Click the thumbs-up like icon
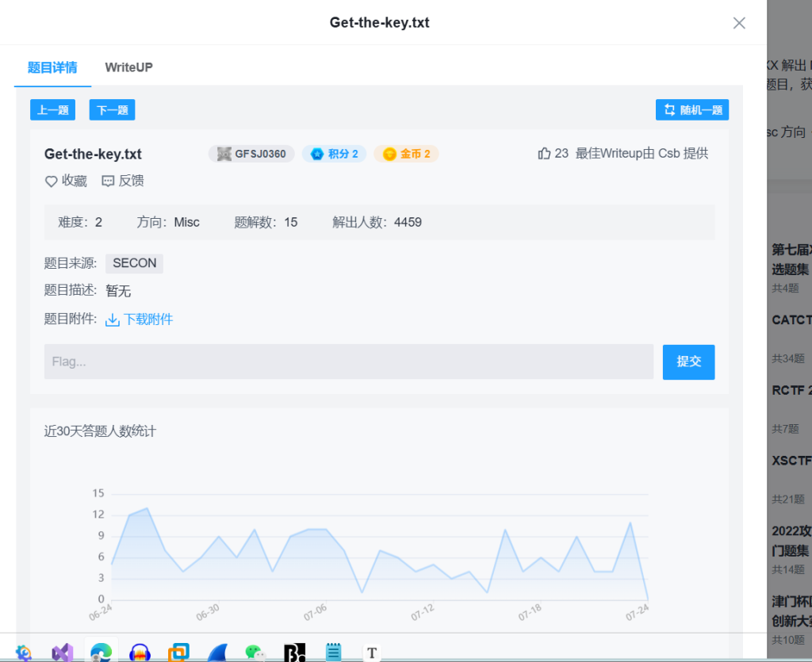This screenshot has height=662, width=812. click(544, 154)
